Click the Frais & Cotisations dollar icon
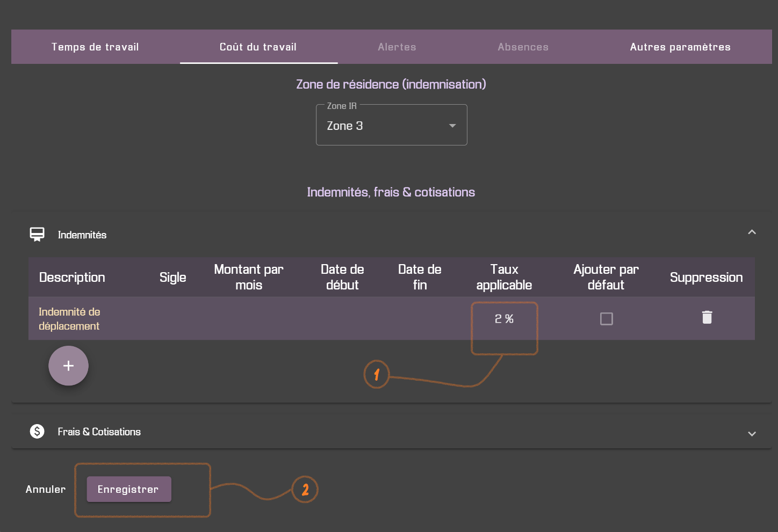778x532 pixels. point(37,432)
